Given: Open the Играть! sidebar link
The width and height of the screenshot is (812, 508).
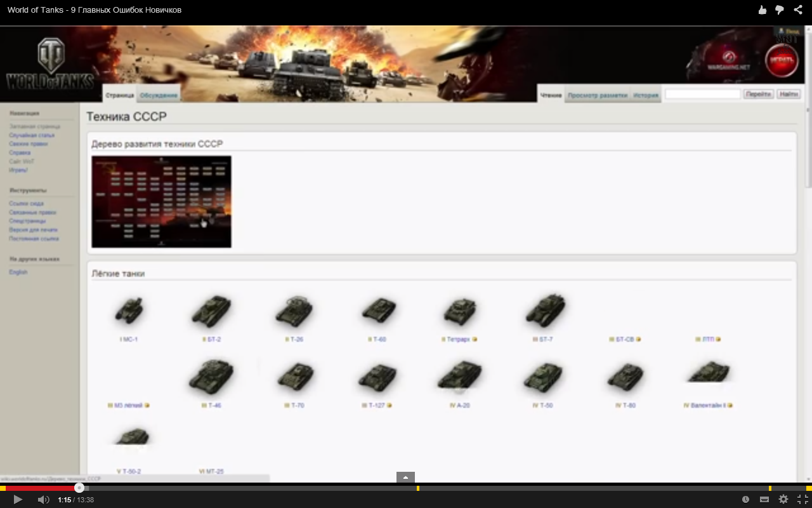Looking at the screenshot, I should tap(18, 170).
